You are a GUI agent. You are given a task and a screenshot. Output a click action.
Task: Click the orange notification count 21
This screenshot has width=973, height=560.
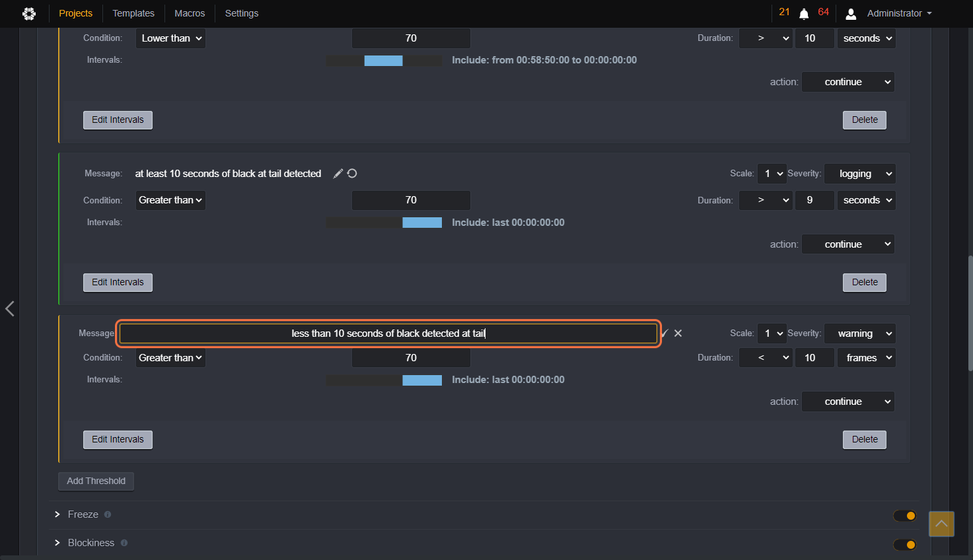point(784,12)
